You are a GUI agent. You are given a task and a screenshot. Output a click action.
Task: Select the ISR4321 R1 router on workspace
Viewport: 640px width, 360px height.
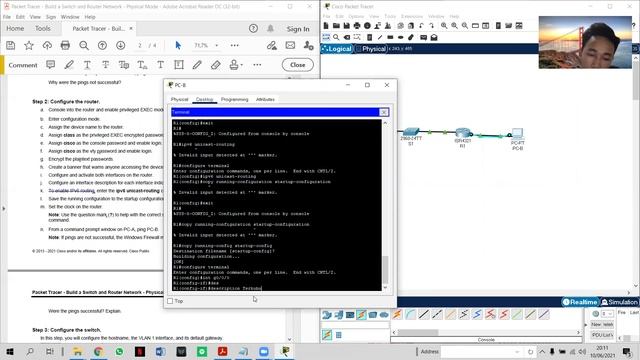[463, 133]
